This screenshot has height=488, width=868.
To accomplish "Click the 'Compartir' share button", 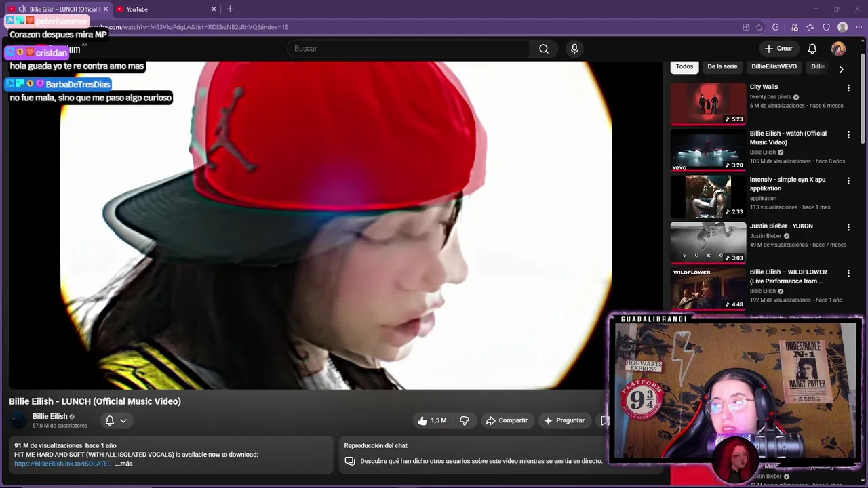I will pyautogui.click(x=507, y=420).
